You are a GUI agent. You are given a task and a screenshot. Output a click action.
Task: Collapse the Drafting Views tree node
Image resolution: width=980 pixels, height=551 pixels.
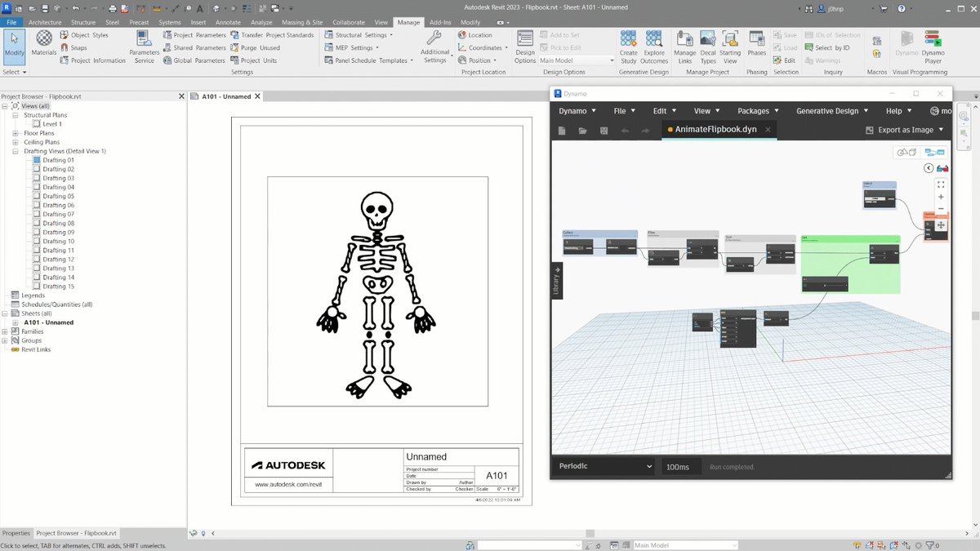coord(16,151)
